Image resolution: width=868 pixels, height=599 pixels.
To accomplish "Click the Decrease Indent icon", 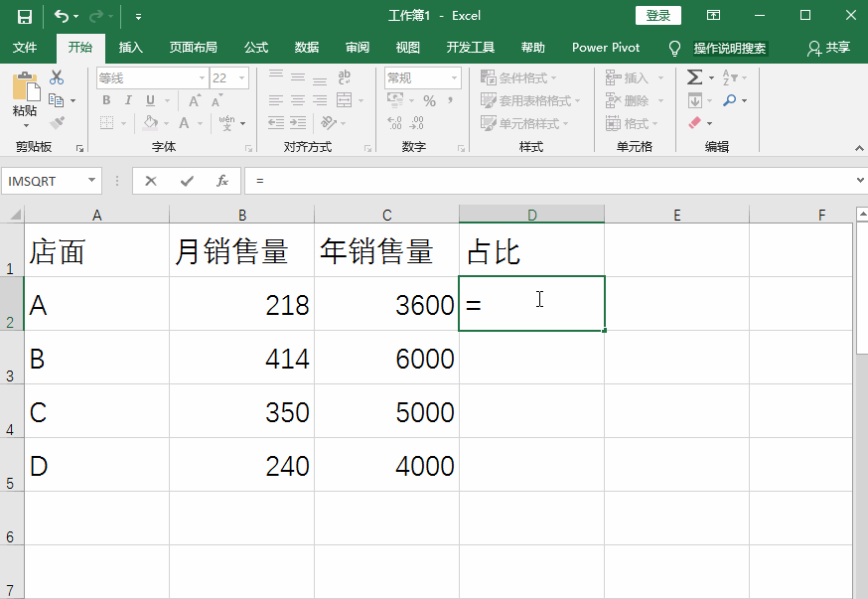I will 276,123.
